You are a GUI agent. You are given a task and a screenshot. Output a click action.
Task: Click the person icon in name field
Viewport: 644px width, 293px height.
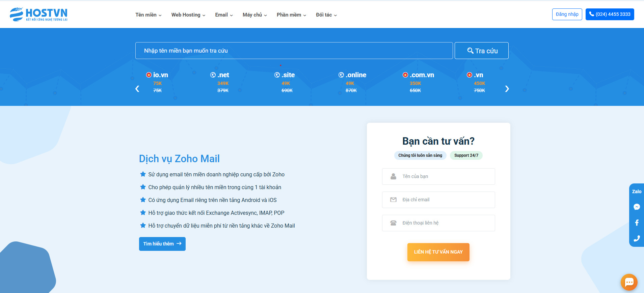coord(393,176)
